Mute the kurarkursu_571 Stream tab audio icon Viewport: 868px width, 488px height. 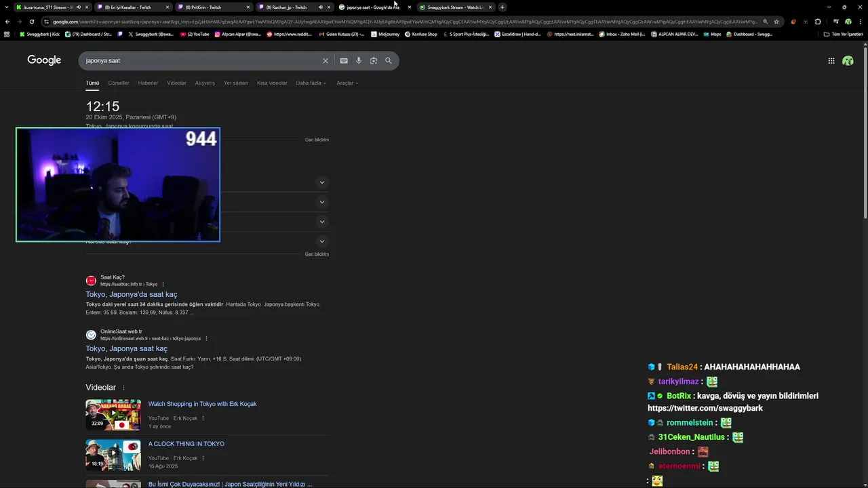point(79,7)
